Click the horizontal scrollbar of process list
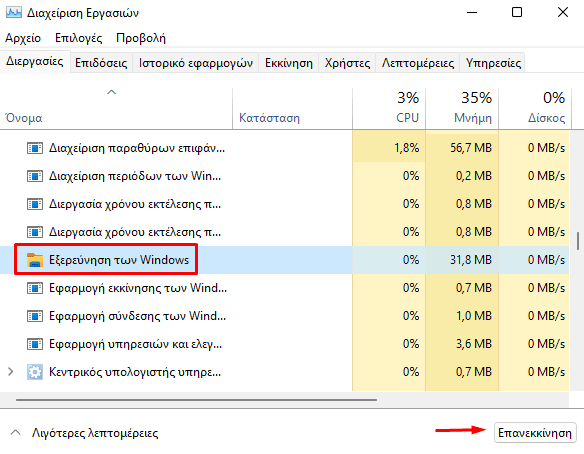This screenshot has width=584, height=454. (196, 400)
